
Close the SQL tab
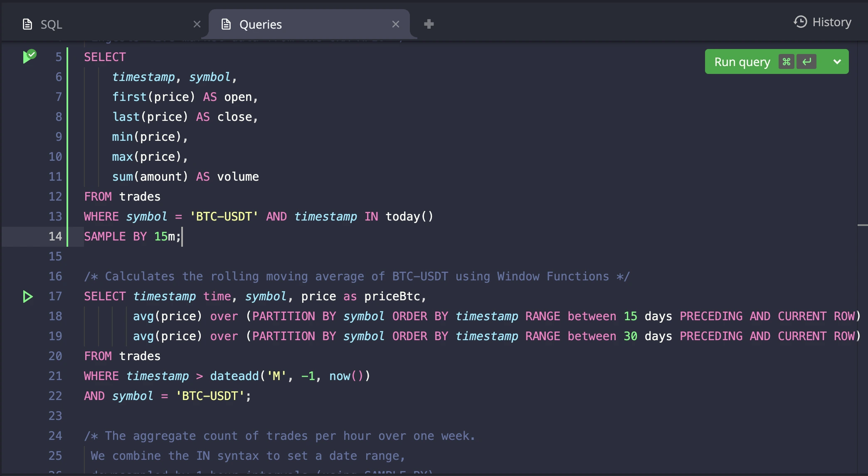(197, 24)
